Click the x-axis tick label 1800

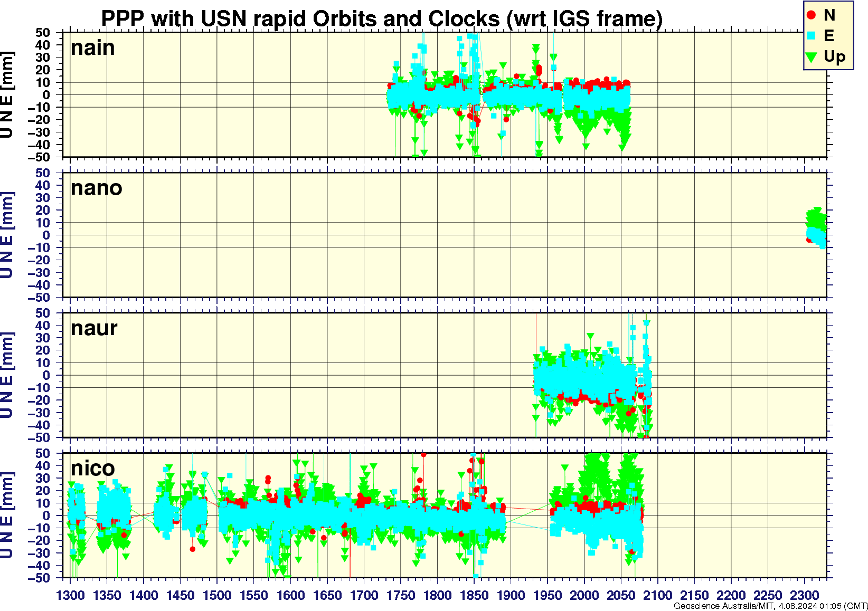point(437,595)
